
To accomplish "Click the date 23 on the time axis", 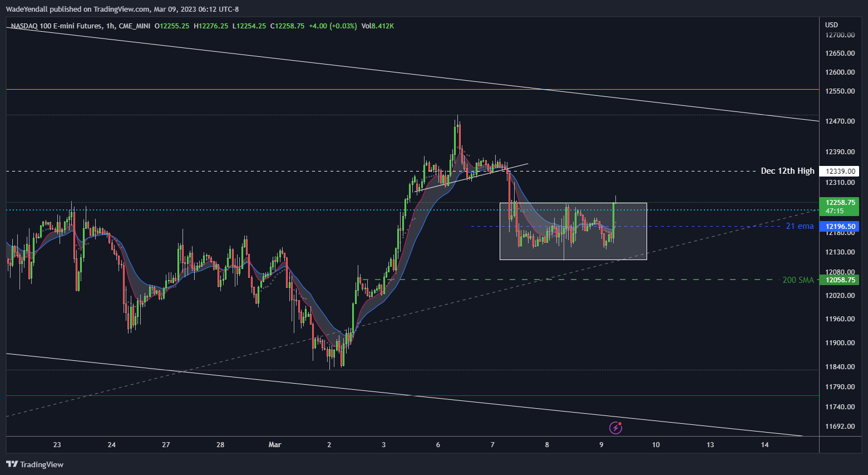I will click(x=57, y=444).
